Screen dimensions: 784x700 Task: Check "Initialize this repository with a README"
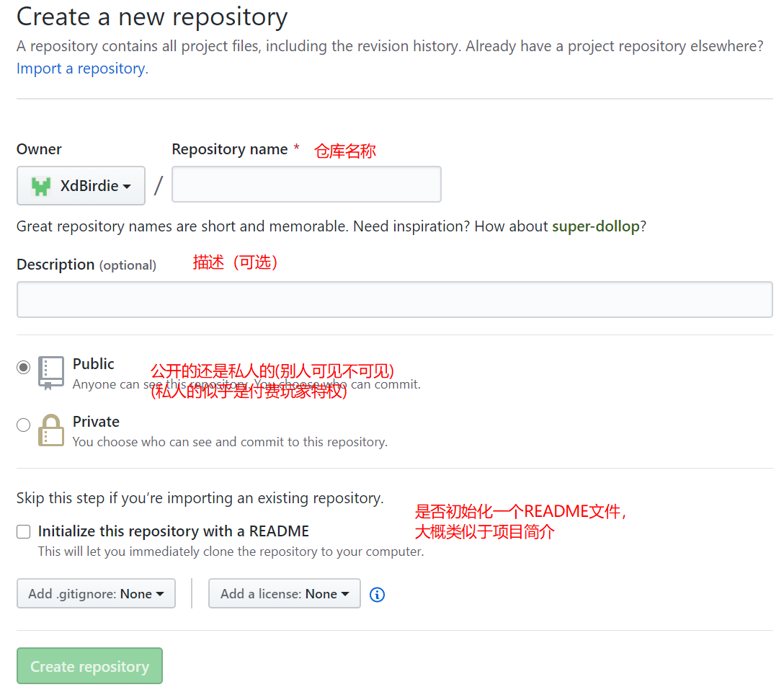point(23,531)
